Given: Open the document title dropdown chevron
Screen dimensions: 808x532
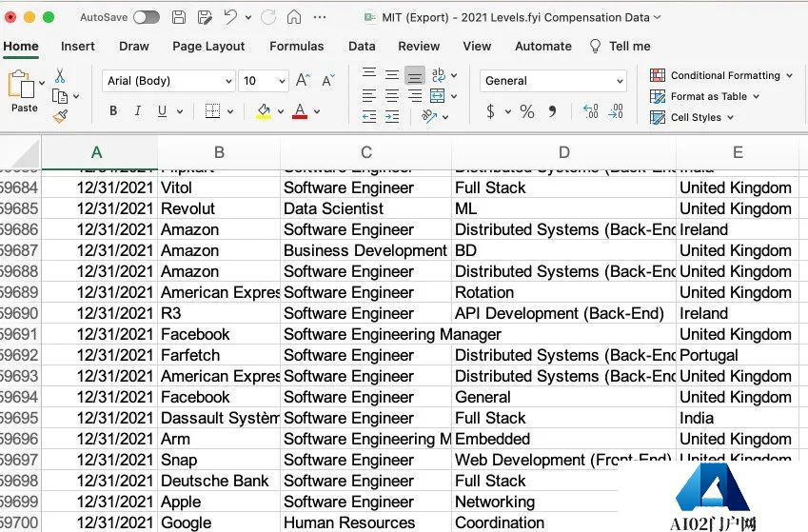Looking at the screenshot, I should pos(657,17).
